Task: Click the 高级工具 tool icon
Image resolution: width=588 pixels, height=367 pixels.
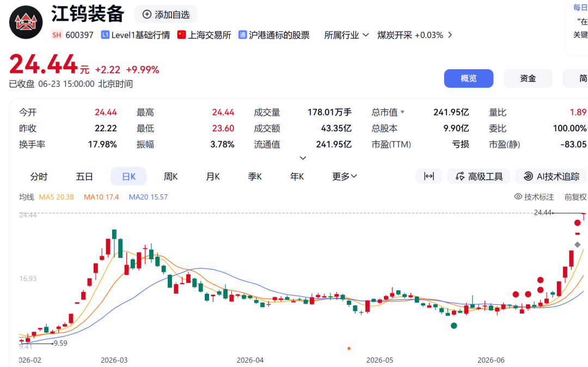Action: click(460, 176)
